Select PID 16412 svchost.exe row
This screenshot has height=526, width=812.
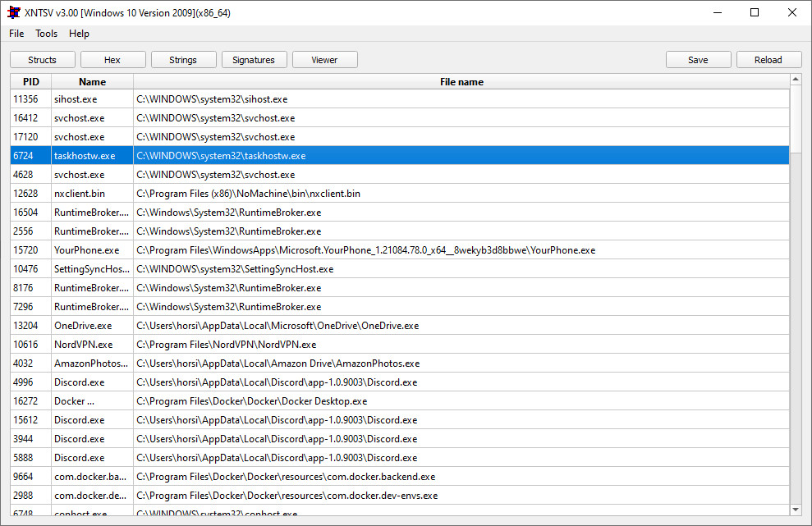400,118
